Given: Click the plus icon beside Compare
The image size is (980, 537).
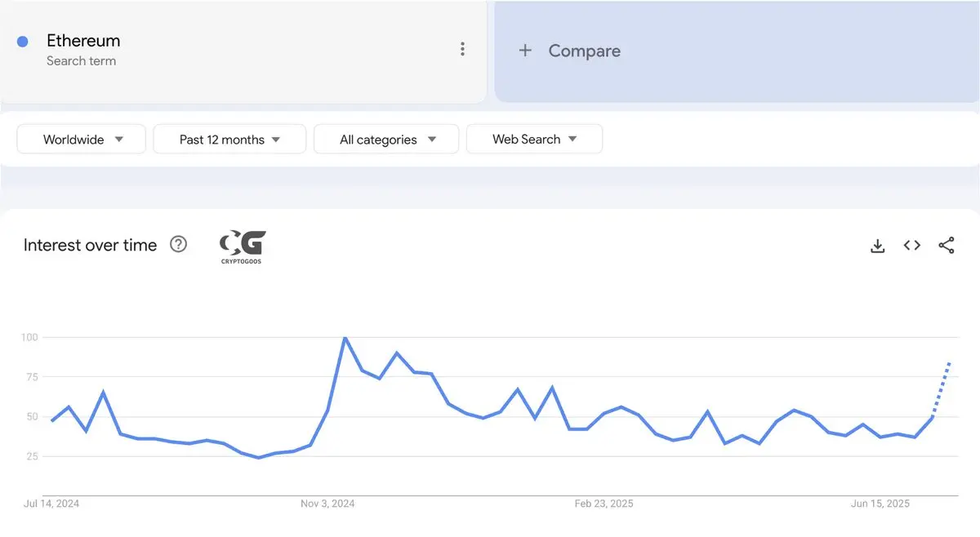Looking at the screenshot, I should [x=525, y=51].
